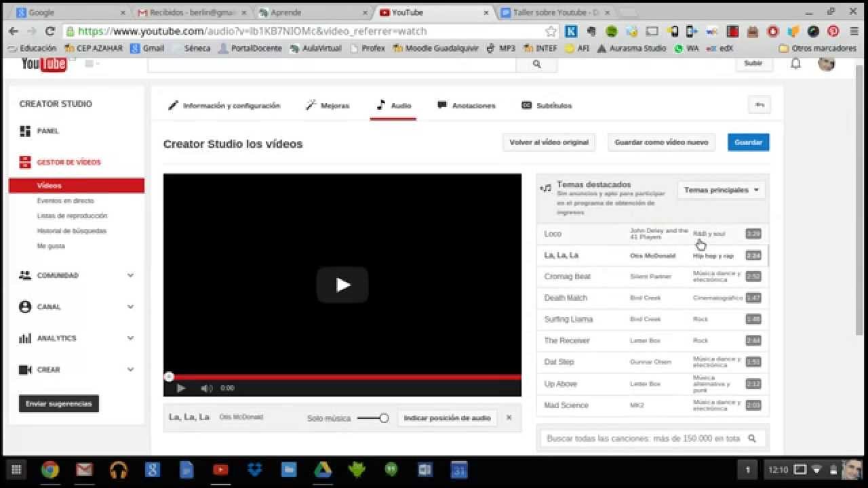Open YouTube shelf icon
This screenshot has width=868, height=488.
(x=220, y=470)
